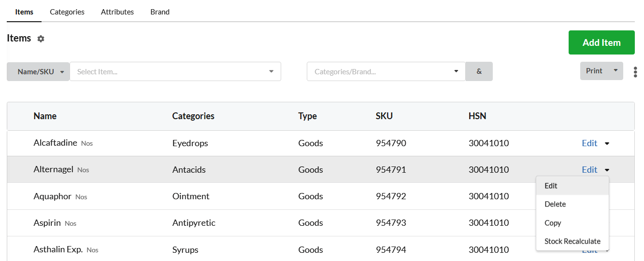Click SKU value 954793

[x=391, y=223]
